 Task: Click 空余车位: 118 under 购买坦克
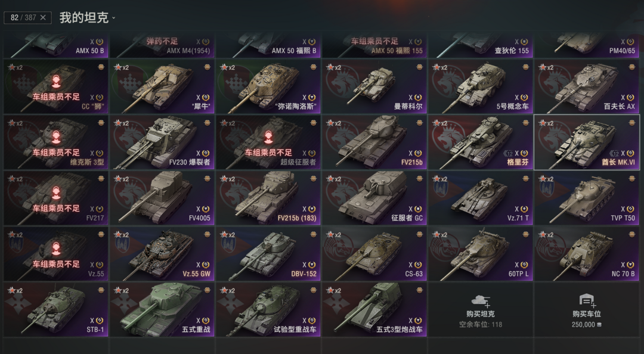(x=480, y=324)
